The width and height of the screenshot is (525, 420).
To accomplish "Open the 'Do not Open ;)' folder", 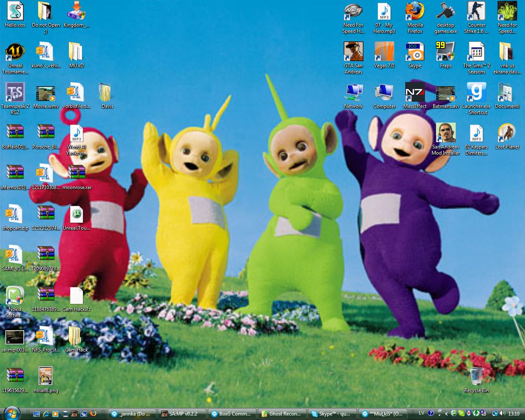I will pyautogui.click(x=46, y=17).
